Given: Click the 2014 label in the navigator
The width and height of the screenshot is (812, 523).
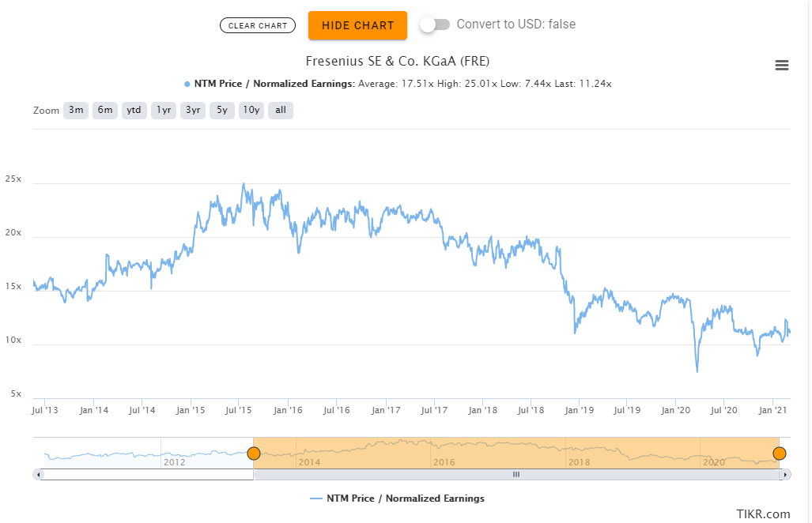Looking at the screenshot, I should 309,462.
